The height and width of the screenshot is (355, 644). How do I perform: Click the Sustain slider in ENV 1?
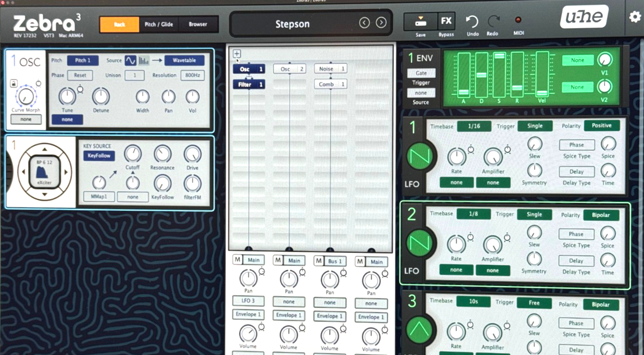point(499,74)
